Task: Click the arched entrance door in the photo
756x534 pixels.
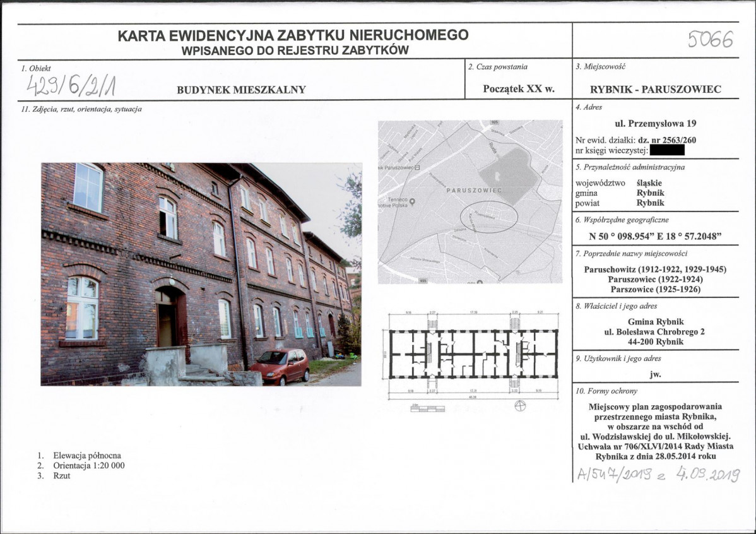Action: [x=171, y=316]
